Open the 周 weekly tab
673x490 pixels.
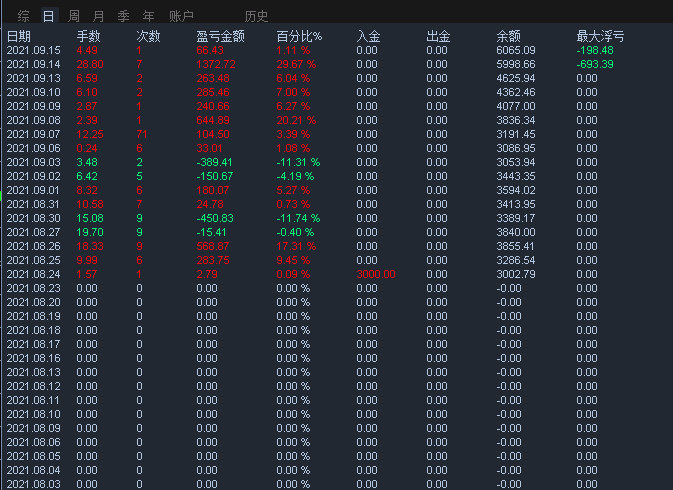(74, 16)
